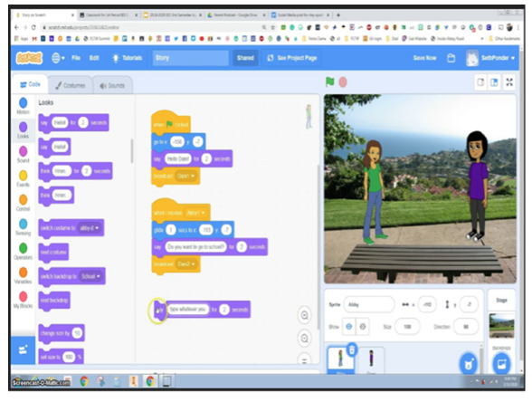Click the Story project title field
This screenshot has width=532, height=402.
point(191,58)
